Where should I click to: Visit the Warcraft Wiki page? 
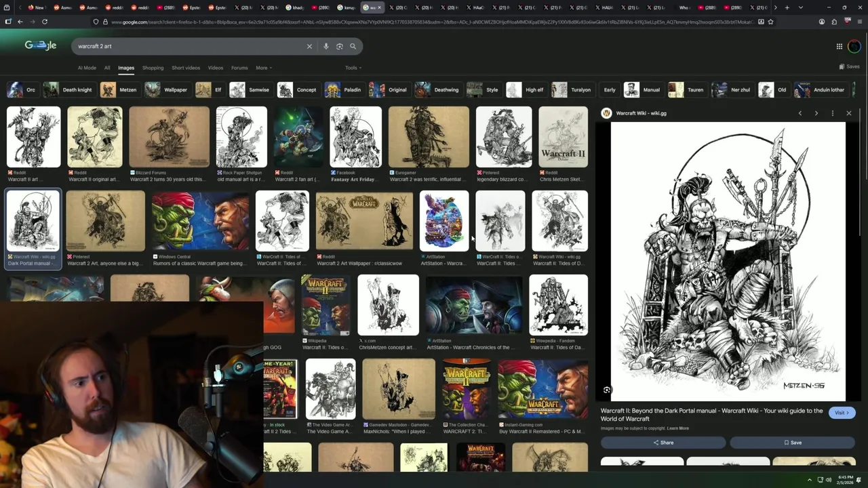842,413
